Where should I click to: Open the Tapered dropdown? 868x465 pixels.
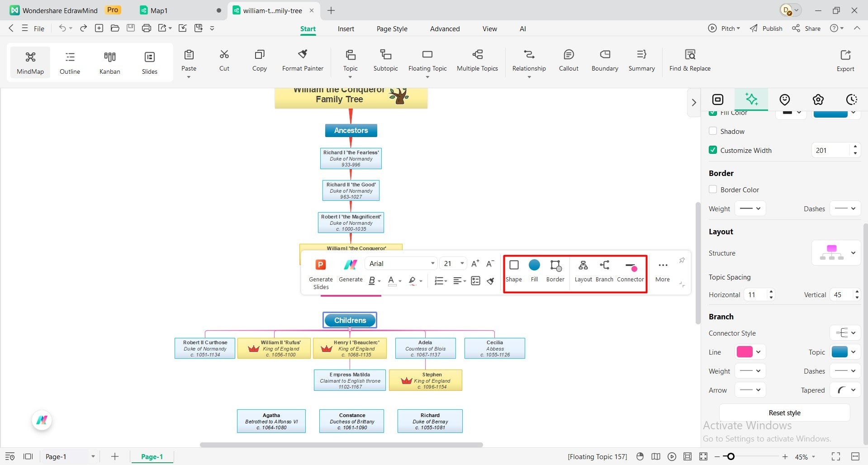point(845,390)
